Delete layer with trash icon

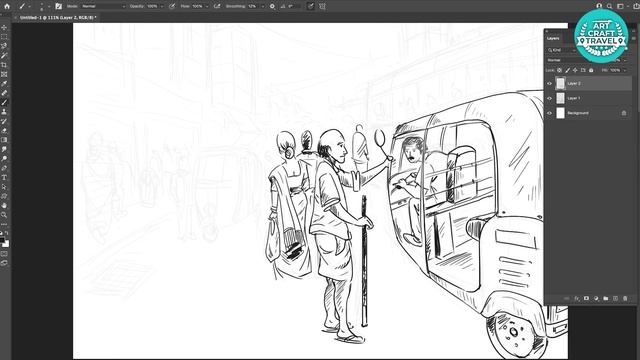(625, 299)
